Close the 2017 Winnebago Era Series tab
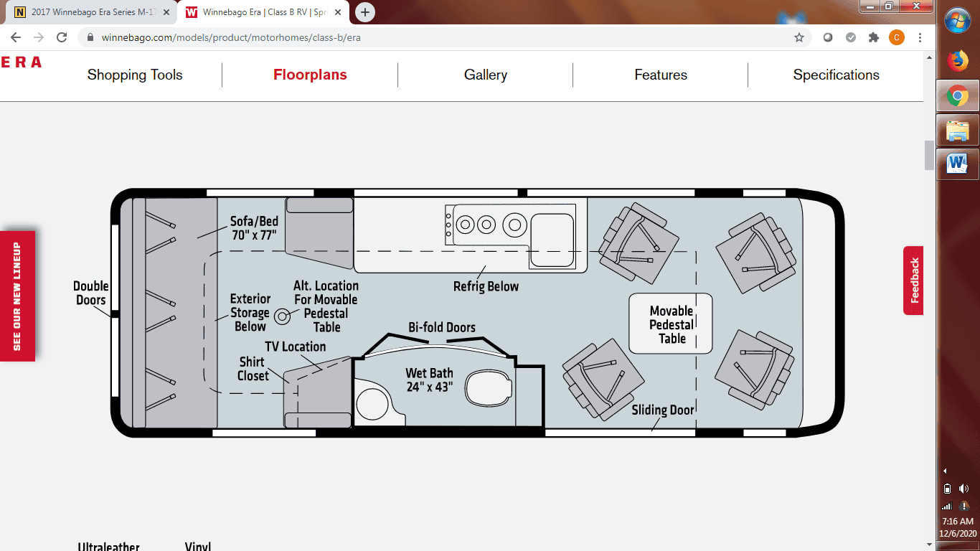Image resolution: width=980 pixels, height=551 pixels. (166, 12)
